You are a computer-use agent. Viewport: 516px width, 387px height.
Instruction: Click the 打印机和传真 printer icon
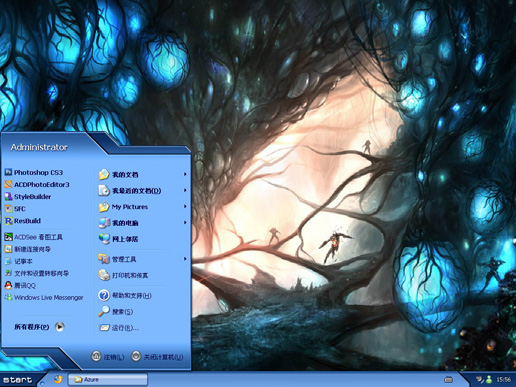point(104,275)
